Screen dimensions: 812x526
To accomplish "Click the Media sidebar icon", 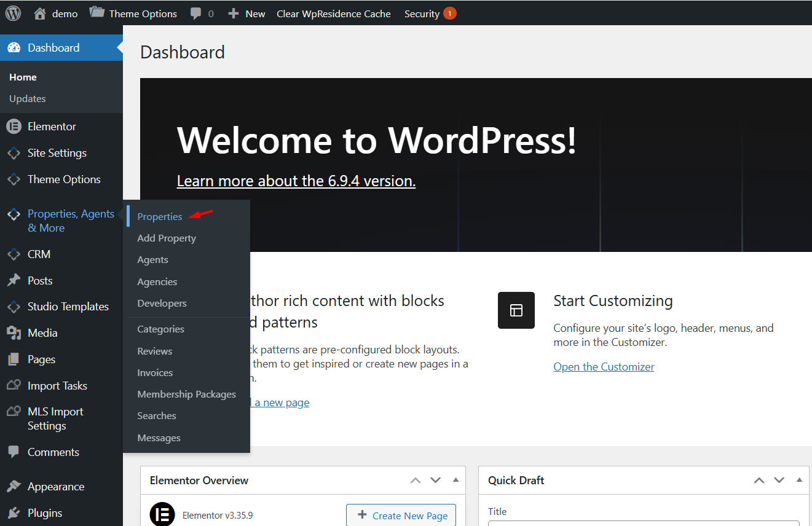I will point(14,333).
